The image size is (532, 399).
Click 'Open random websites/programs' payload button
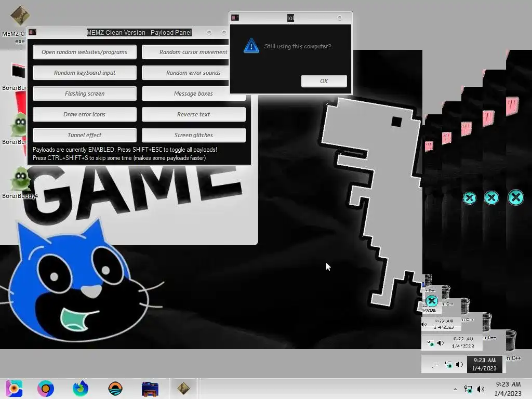pos(85,52)
